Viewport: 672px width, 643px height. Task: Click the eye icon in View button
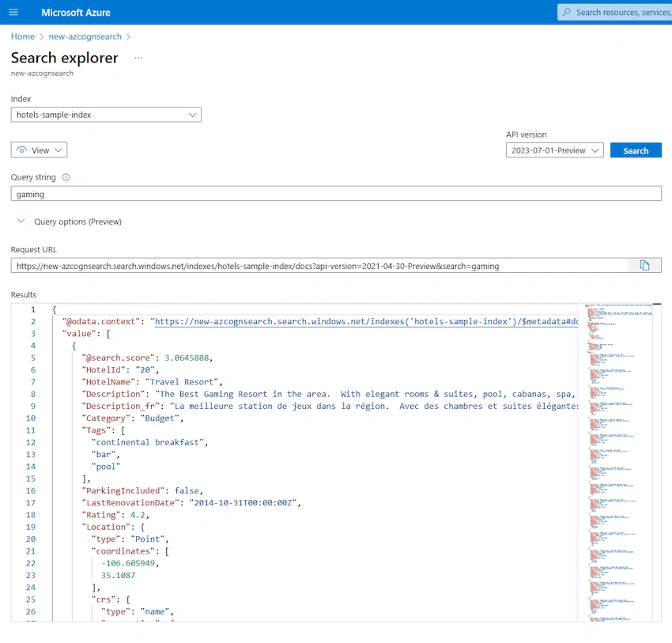pos(21,150)
